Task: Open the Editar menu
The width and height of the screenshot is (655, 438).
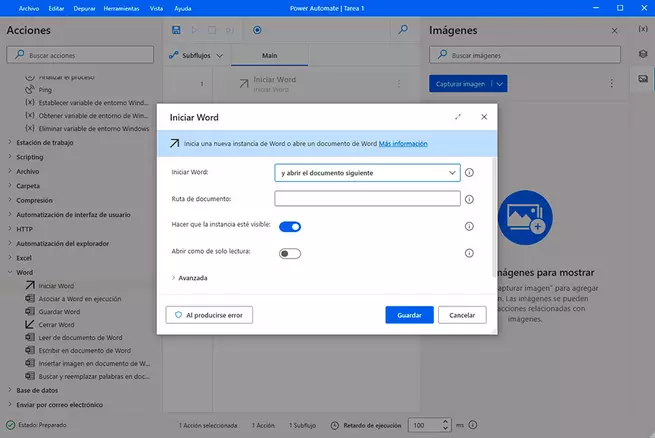Action: point(56,8)
